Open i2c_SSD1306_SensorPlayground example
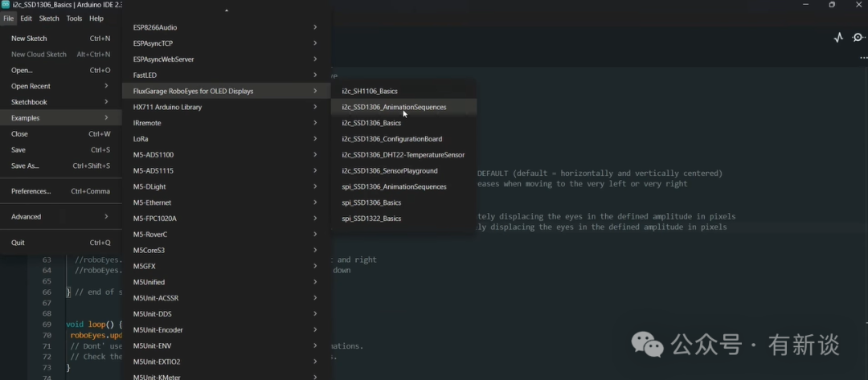The image size is (868, 380). pyautogui.click(x=403, y=171)
